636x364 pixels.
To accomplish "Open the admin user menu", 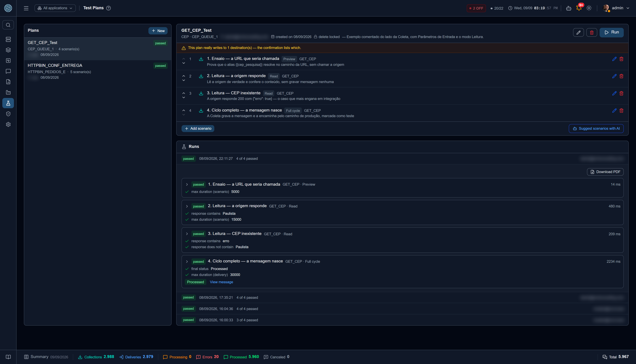I will [x=616, y=8].
